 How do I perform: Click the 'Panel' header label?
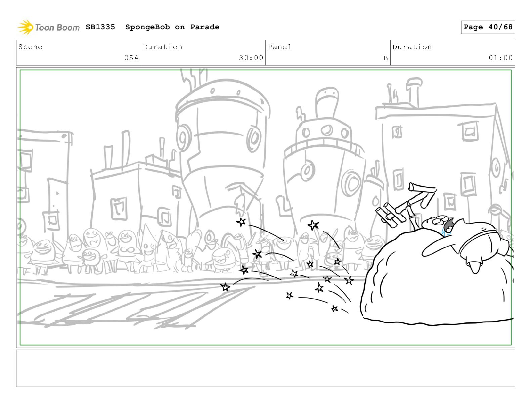coord(280,47)
